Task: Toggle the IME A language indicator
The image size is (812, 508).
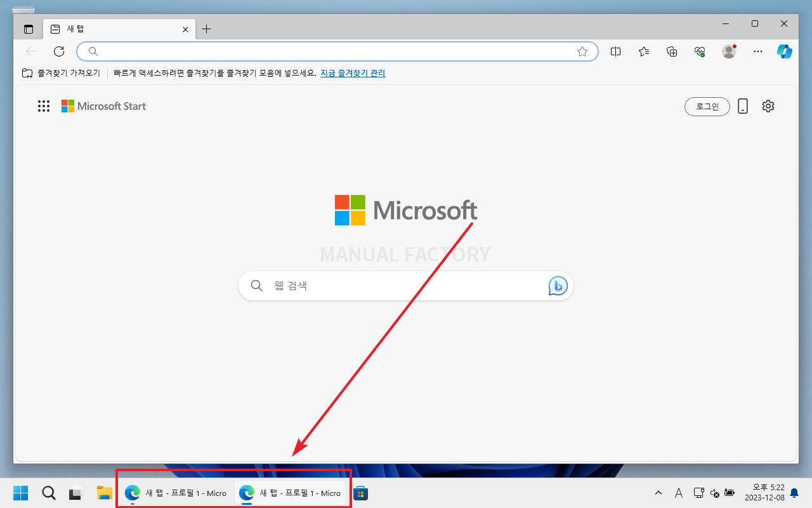Action: click(678, 493)
